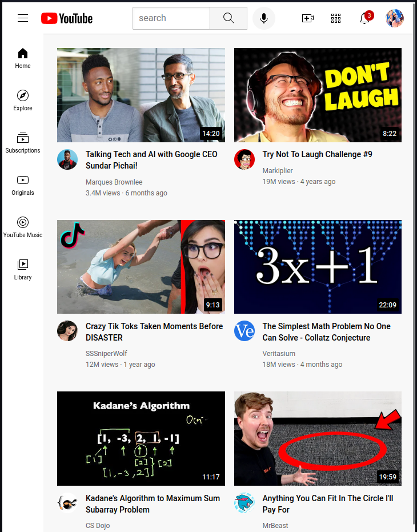417x532 pixels.
Task: Click the 8:22 duration badge
Action: click(390, 133)
